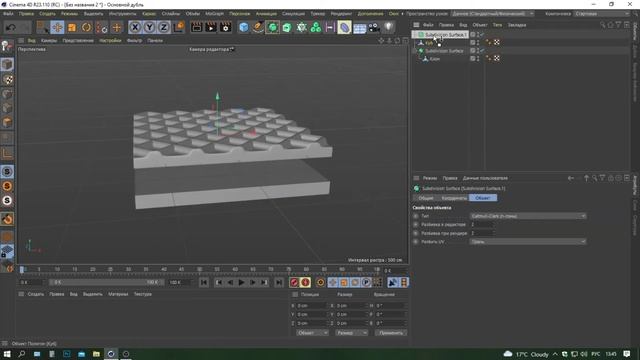Click the Разбивка при рендере value field

pos(482,233)
